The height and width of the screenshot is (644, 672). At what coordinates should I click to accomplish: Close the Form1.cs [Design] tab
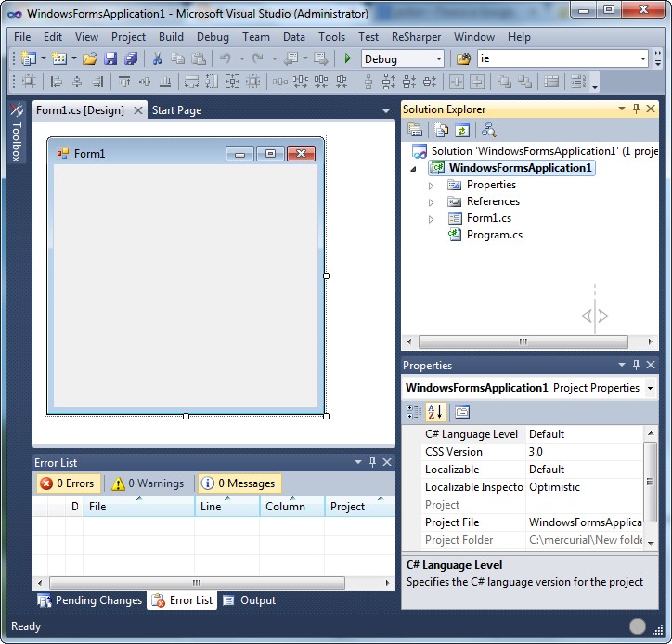[138, 110]
